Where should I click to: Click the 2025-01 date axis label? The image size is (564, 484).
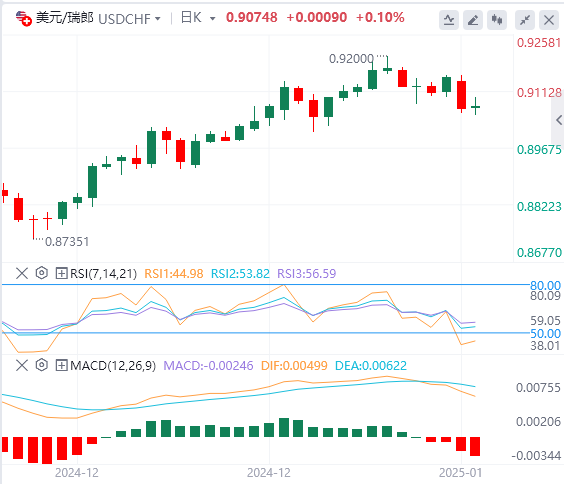[461, 473]
